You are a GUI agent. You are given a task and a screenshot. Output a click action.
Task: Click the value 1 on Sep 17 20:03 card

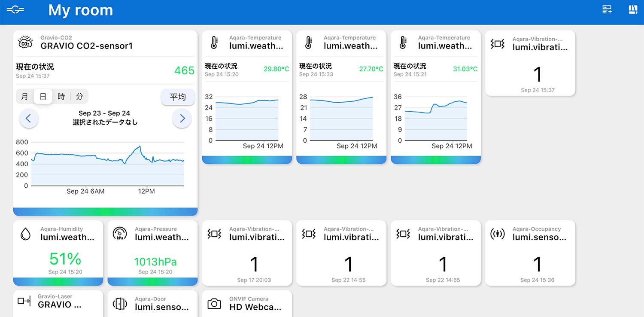254,265
